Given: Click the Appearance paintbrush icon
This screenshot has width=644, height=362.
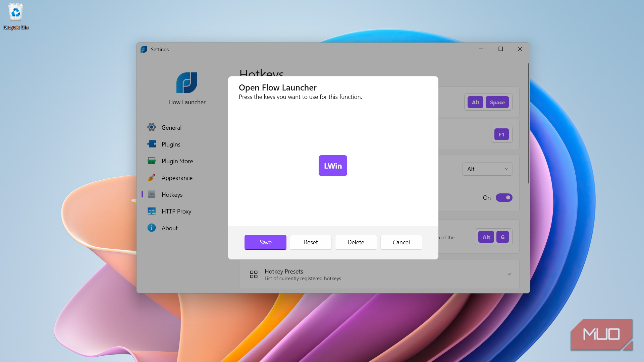Looking at the screenshot, I should (152, 178).
